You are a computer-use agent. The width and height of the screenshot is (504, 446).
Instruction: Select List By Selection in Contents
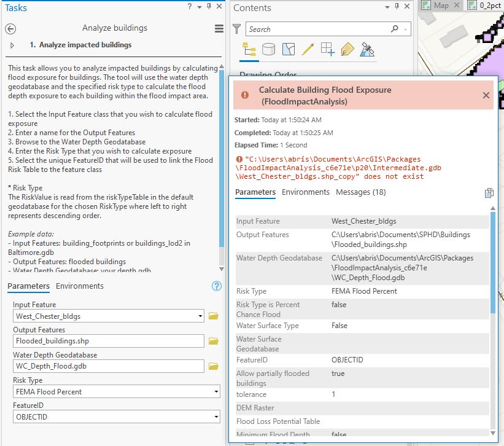click(288, 50)
